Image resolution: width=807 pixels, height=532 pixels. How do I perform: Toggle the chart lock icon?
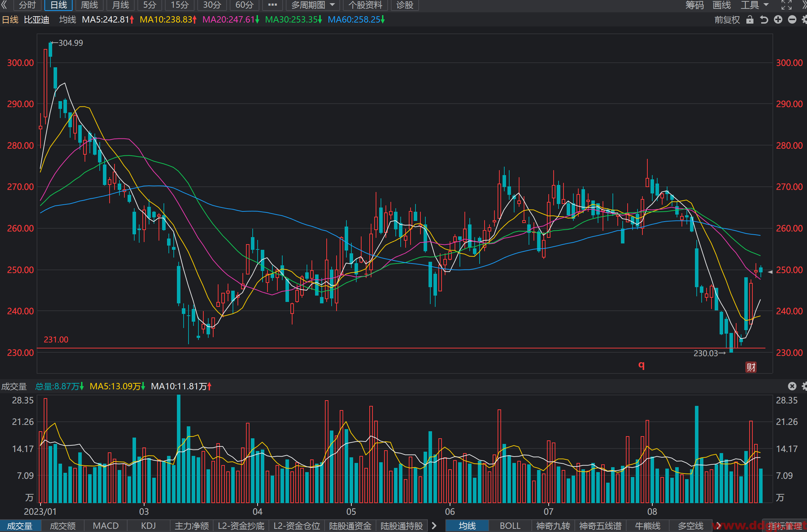point(750,20)
